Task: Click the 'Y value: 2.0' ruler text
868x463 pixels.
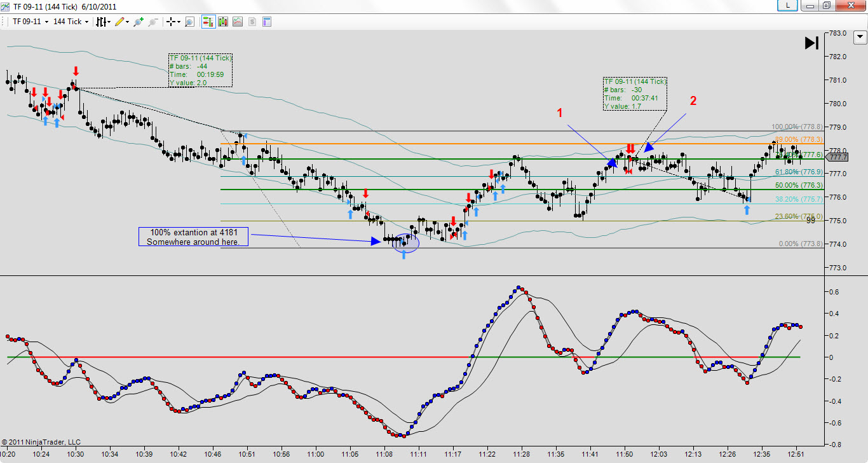Action: click(x=188, y=83)
